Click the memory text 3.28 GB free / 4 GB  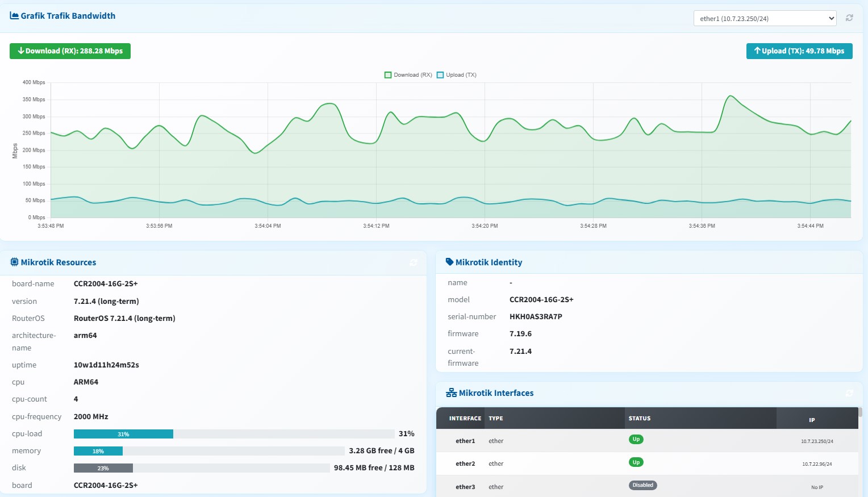click(382, 451)
